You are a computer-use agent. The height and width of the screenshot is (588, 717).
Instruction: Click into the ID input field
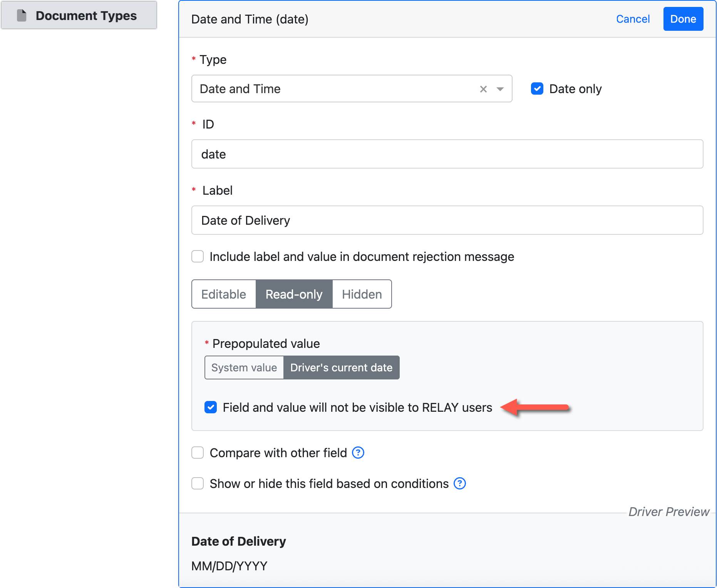point(447,154)
